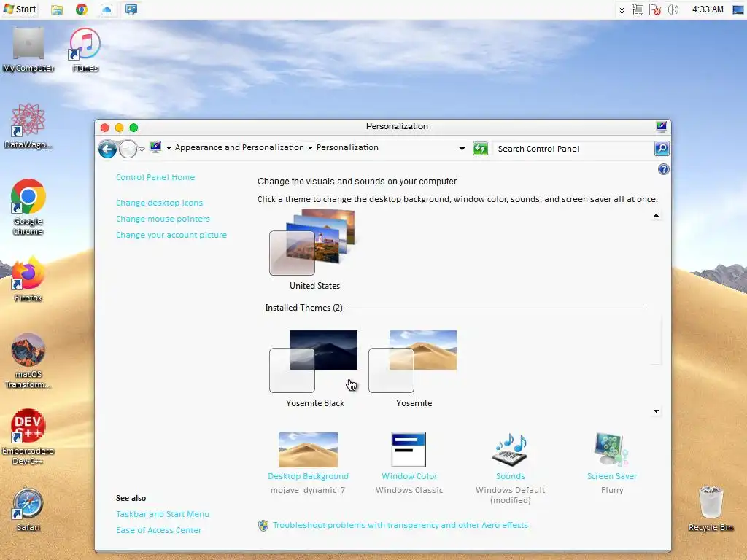Click the Installed Themes (2) heading
The height and width of the screenshot is (560, 747).
[x=303, y=308]
